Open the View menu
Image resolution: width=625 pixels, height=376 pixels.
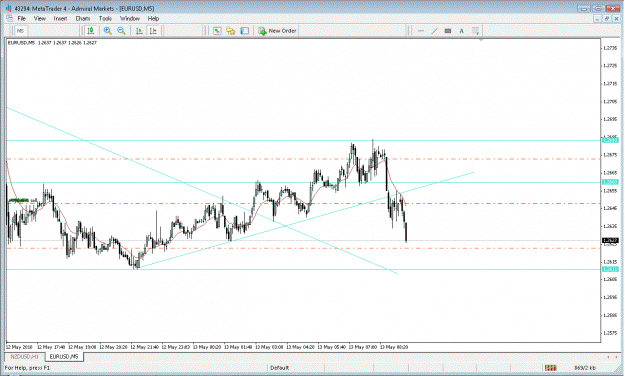point(39,19)
